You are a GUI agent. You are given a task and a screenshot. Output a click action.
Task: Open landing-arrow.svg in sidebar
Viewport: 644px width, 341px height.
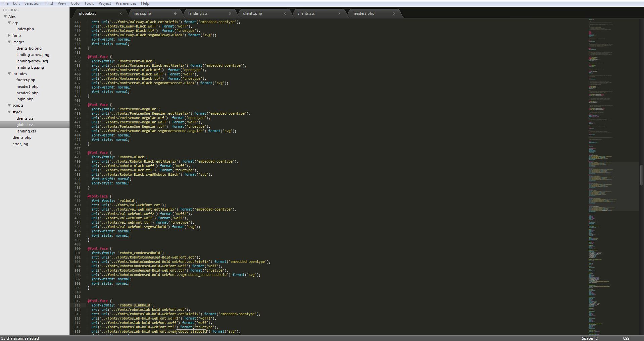click(x=32, y=61)
